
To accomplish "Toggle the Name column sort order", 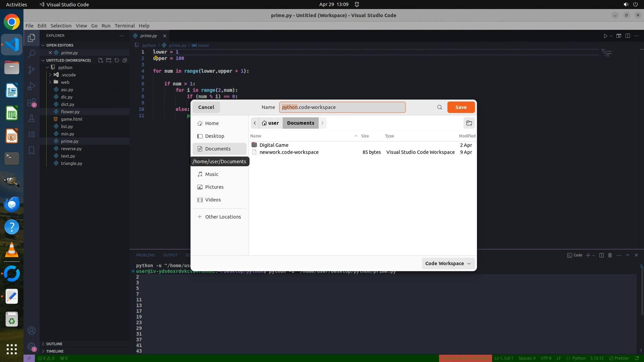I will (256, 136).
